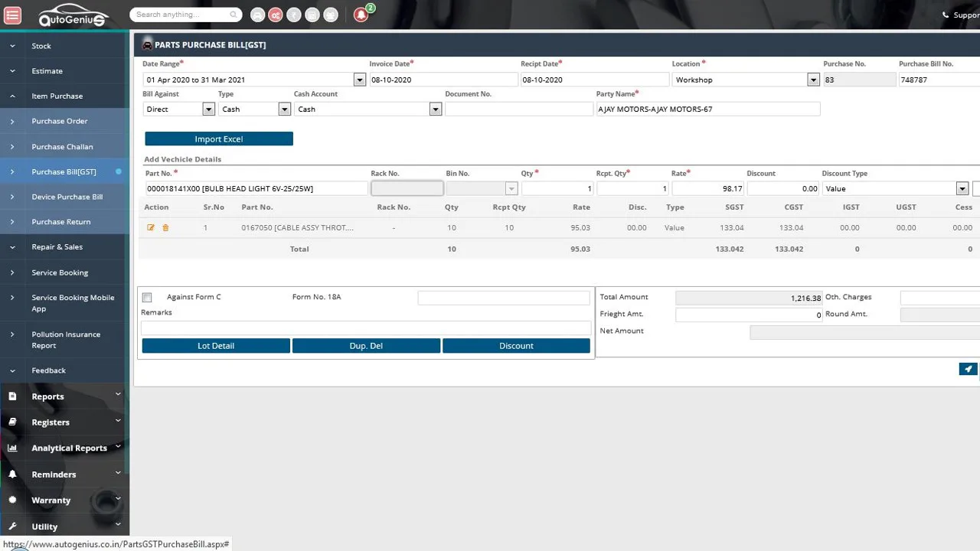
Task: Click the Lot Detail button
Action: click(x=216, y=346)
